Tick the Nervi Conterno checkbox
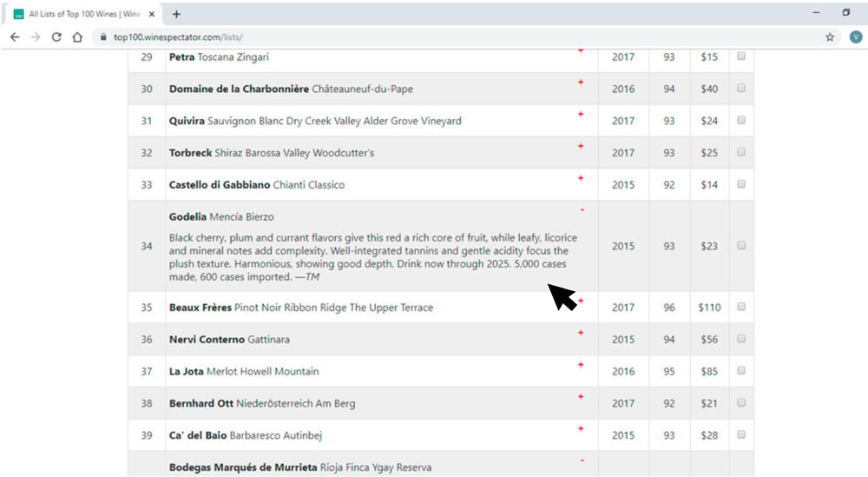The height and width of the screenshot is (477, 868). click(741, 339)
